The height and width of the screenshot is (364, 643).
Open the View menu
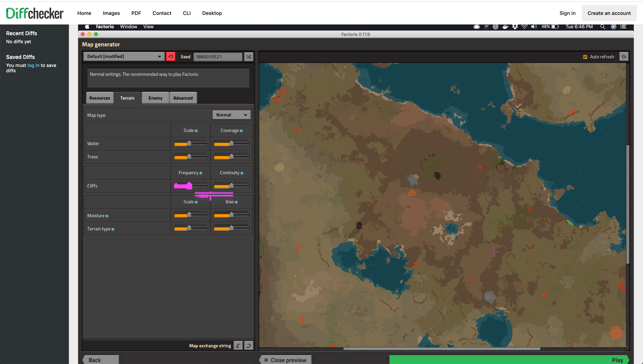148,27
